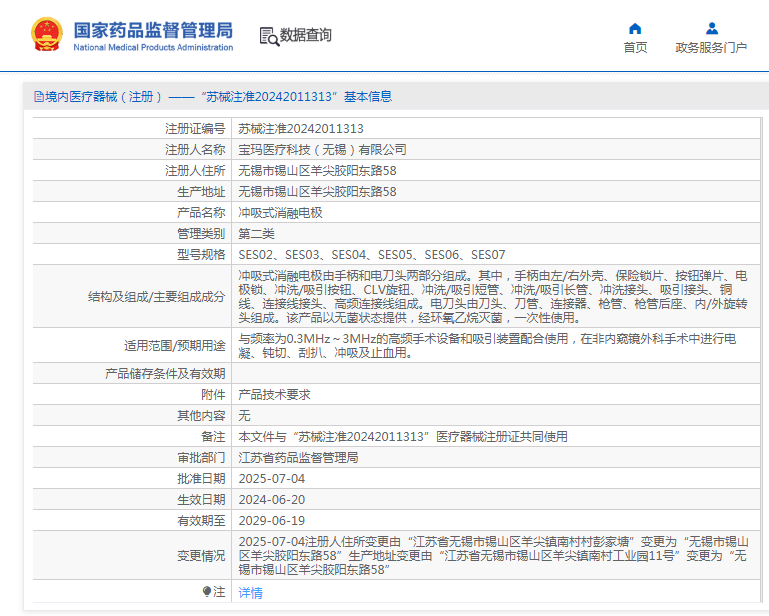Click the 产品储存条件及有效期 label
769x616 pixels.
pyautogui.click(x=165, y=374)
